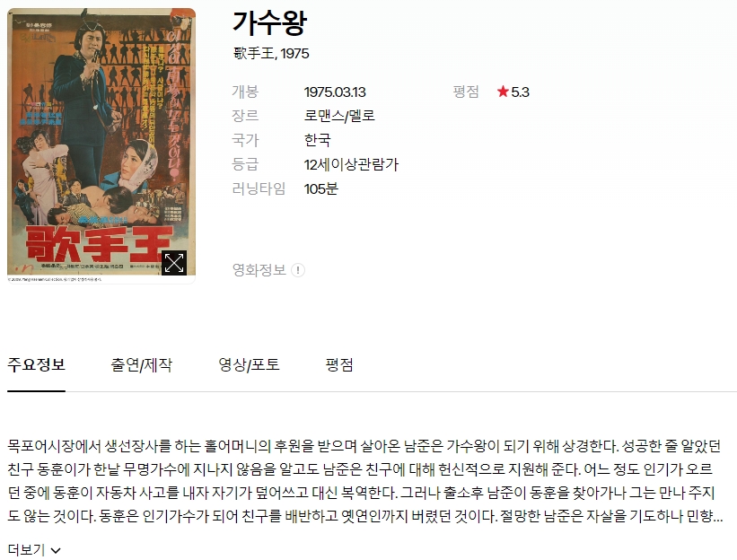Click the 12세이상관람가 rating value
The width and height of the screenshot is (737, 560).
(351, 164)
